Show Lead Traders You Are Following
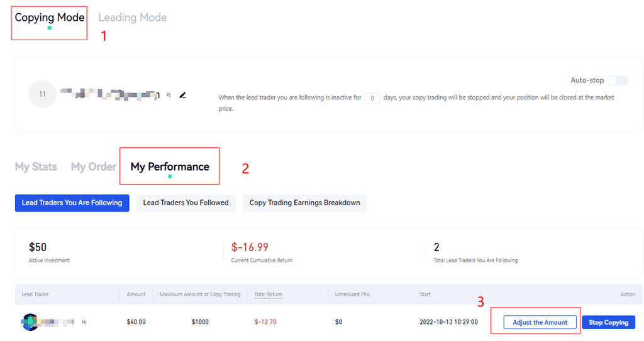Viewport: 644px width, 341px height. (72, 203)
